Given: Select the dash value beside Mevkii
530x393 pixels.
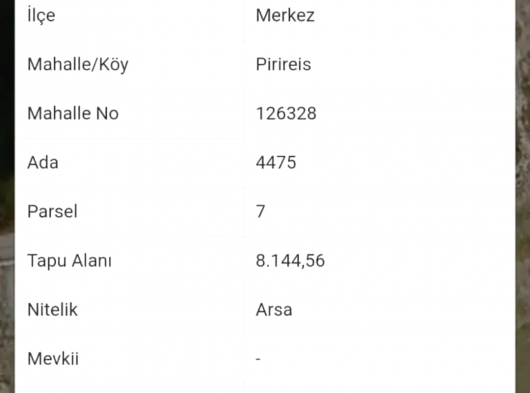Looking at the screenshot, I should 258,359.
